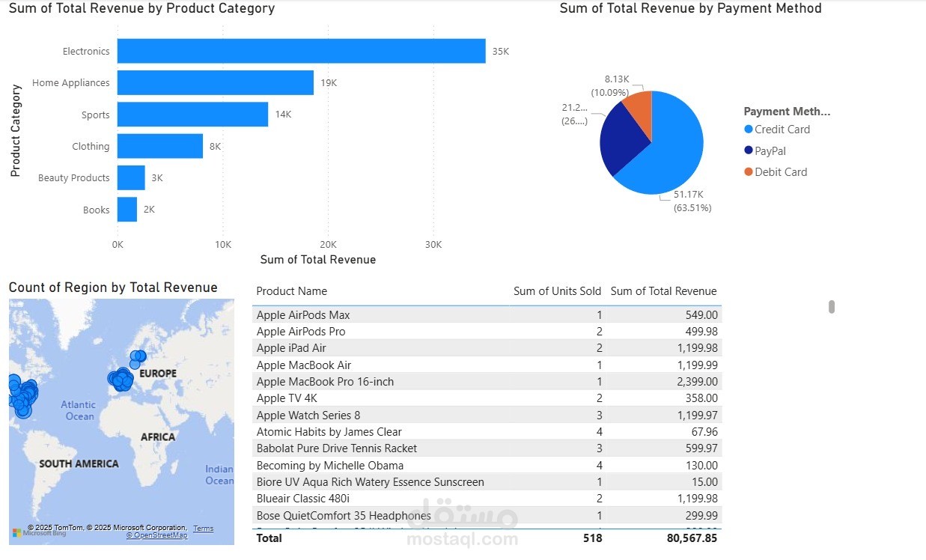The width and height of the screenshot is (926, 560).
Task: Click the 549.00 revenue cell
Action: 701,315
